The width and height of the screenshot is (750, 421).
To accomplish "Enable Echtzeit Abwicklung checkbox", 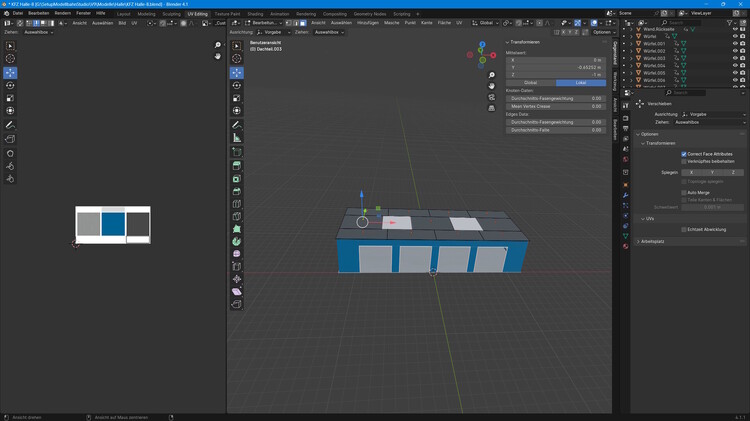I will [x=684, y=229].
